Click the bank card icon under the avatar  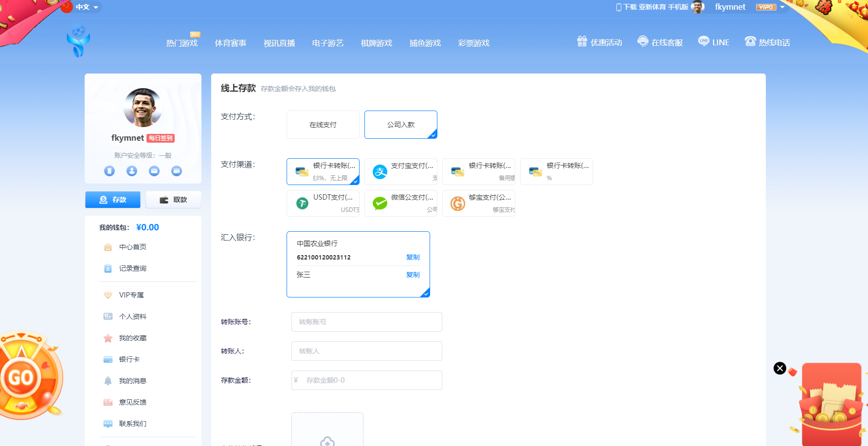click(176, 171)
